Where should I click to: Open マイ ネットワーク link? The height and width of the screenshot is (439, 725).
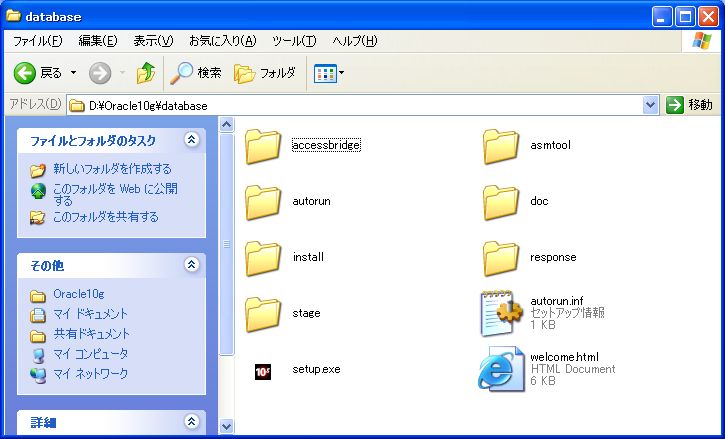click(x=90, y=374)
